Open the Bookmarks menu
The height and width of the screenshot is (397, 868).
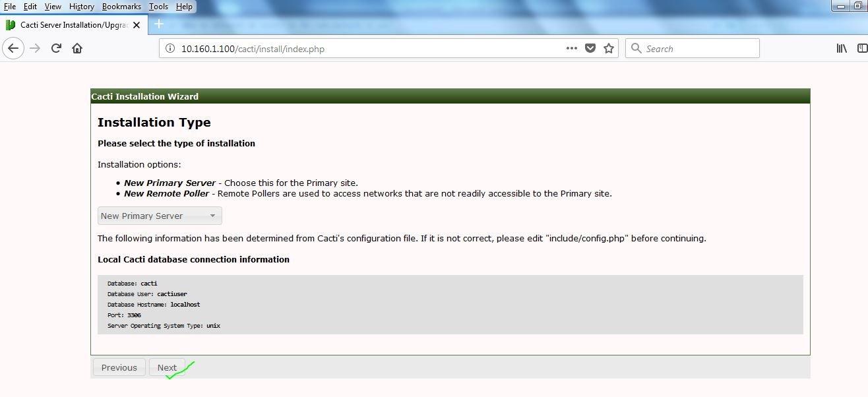click(121, 7)
